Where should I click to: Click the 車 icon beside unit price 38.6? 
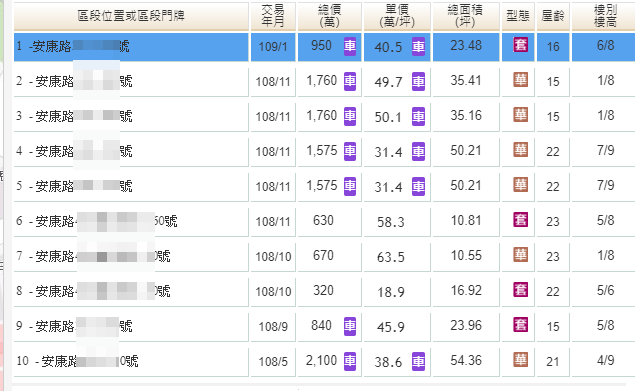(x=418, y=361)
